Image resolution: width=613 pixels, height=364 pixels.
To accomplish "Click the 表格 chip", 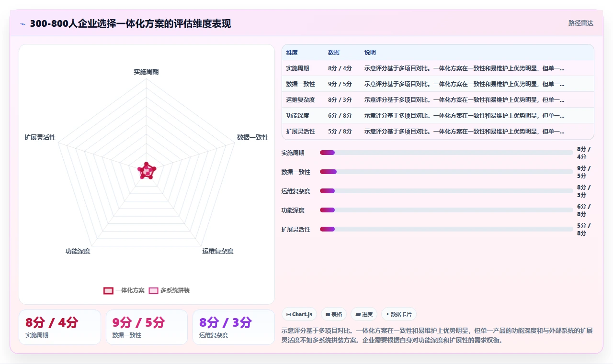I will coord(333,314).
